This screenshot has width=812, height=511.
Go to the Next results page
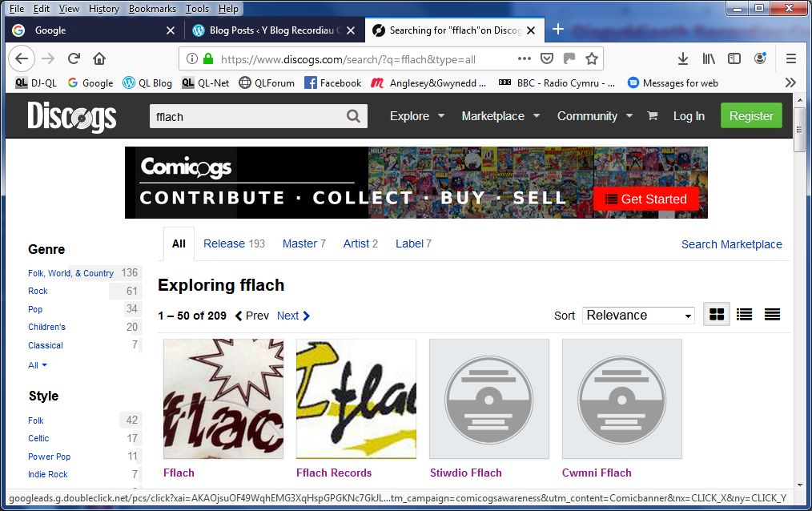point(293,316)
